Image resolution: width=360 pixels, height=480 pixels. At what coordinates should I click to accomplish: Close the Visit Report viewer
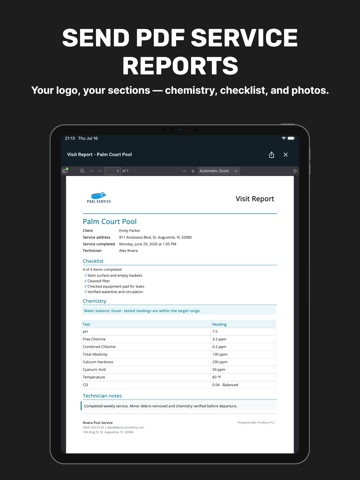coord(286,155)
